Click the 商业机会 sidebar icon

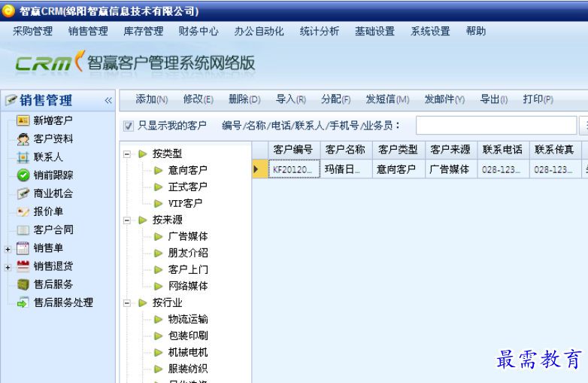[23, 193]
